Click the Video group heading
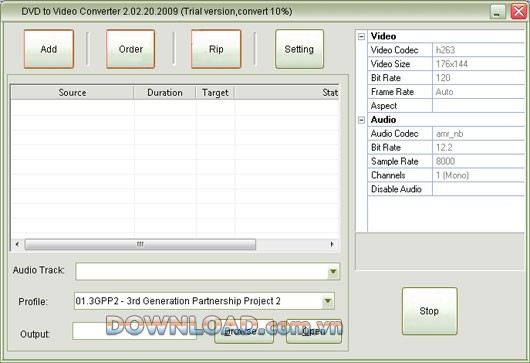This screenshot has width=530, height=363. coord(383,36)
